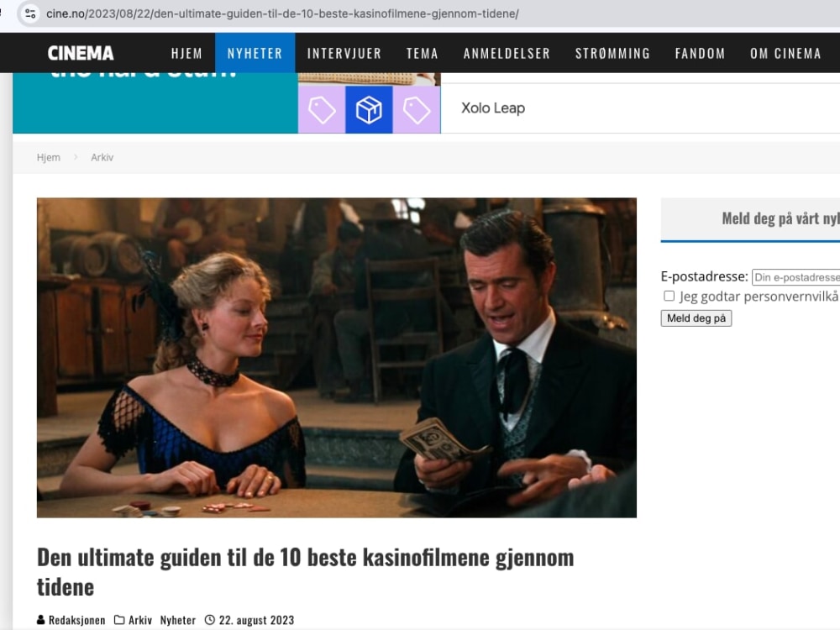
Task: Select the NYHETER navigation tab
Action: 255,53
